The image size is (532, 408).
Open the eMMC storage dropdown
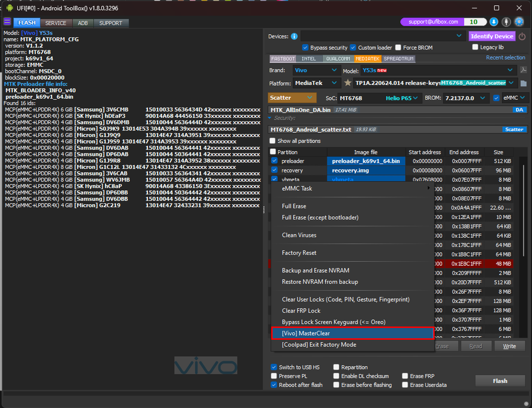tap(515, 98)
